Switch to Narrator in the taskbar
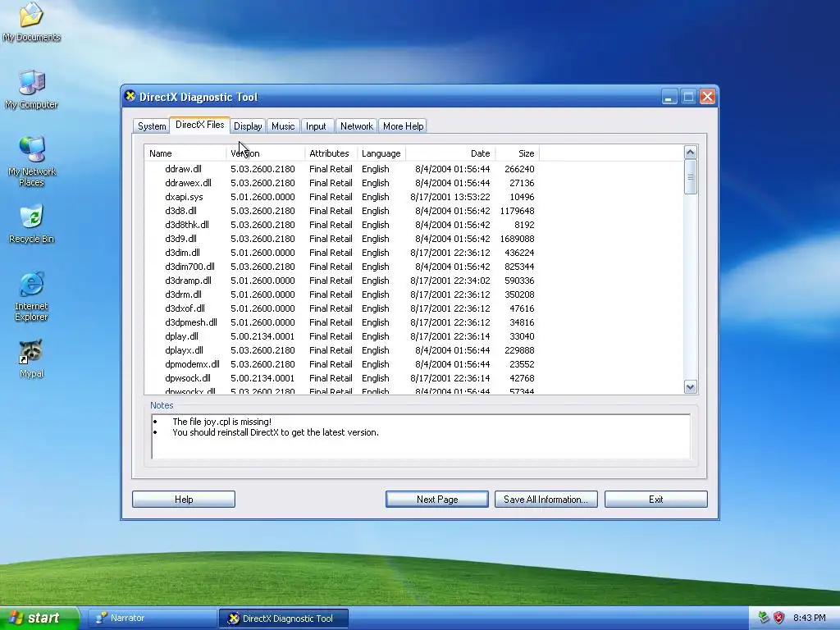The image size is (840, 630). coord(151,619)
